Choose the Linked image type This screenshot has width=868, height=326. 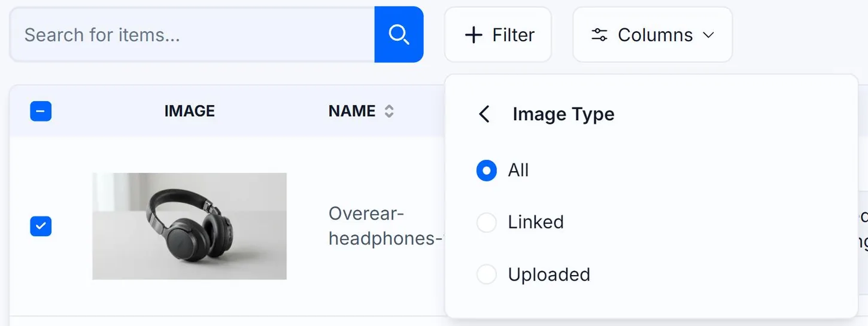(x=486, y=223)
